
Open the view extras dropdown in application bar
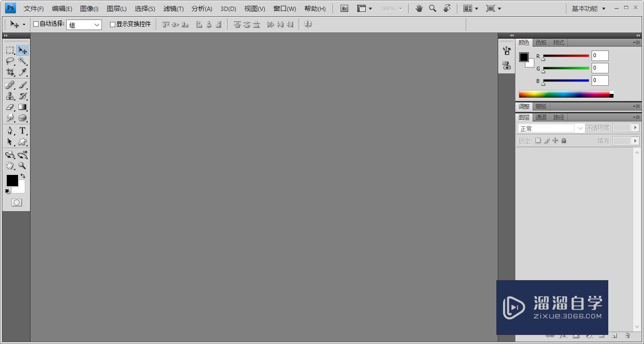365,8
